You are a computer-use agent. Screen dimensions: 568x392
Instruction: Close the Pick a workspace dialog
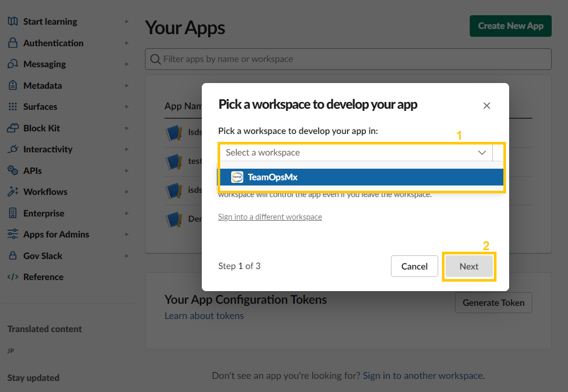click(x=487, y=106)
